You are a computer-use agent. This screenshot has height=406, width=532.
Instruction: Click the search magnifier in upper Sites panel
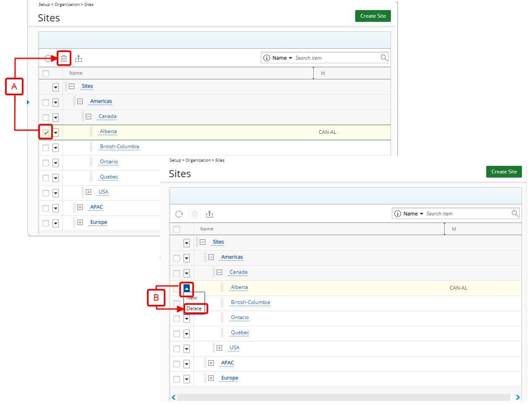pos(384,58)
